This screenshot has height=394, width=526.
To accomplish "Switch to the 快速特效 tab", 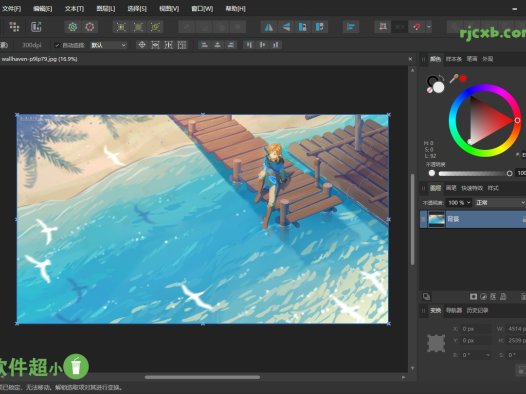I will click(x=472, y=188).
